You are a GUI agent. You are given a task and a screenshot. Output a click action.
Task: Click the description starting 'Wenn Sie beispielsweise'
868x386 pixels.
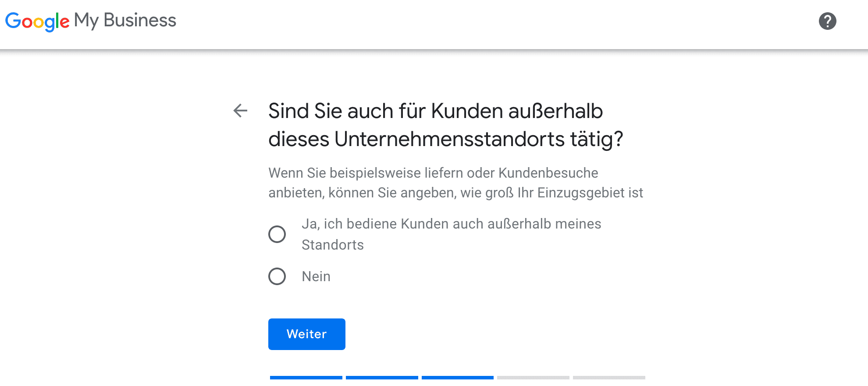tap(433, 173)
